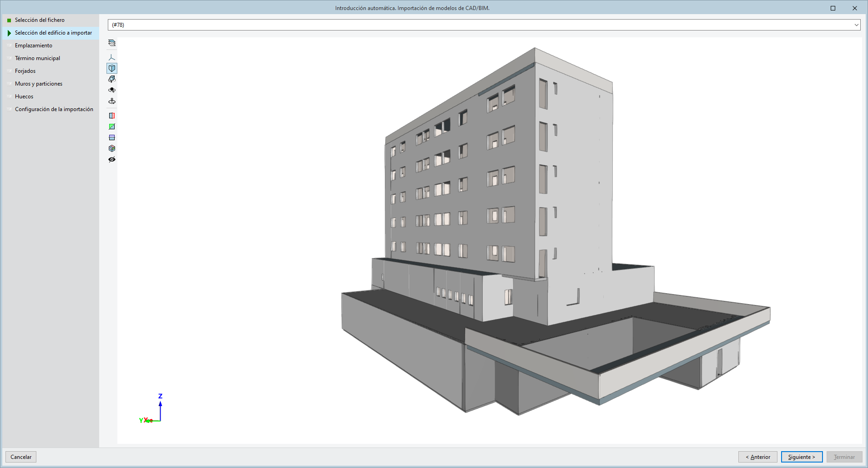868x468 pixels.
Task: Close the import wizard window
Action: [x=855, y=8]
